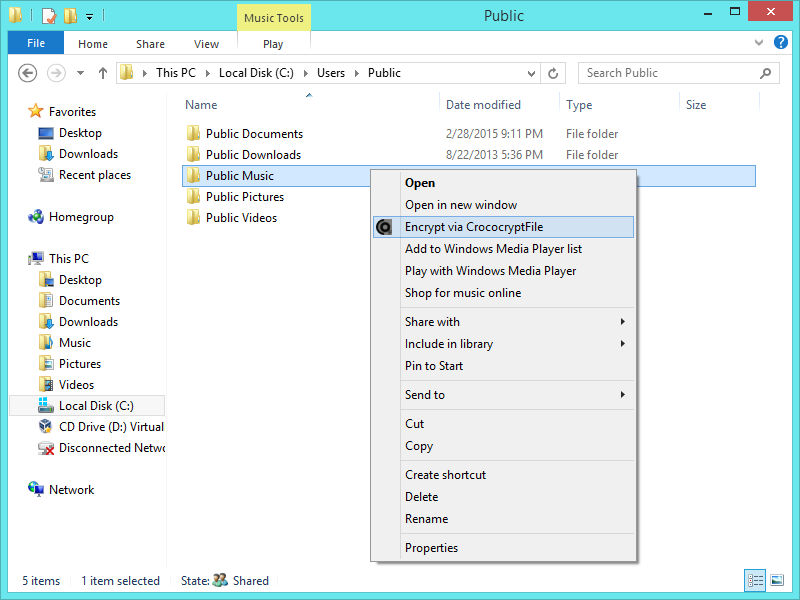Click Users in the address breadcrumb

pos(331,73)
